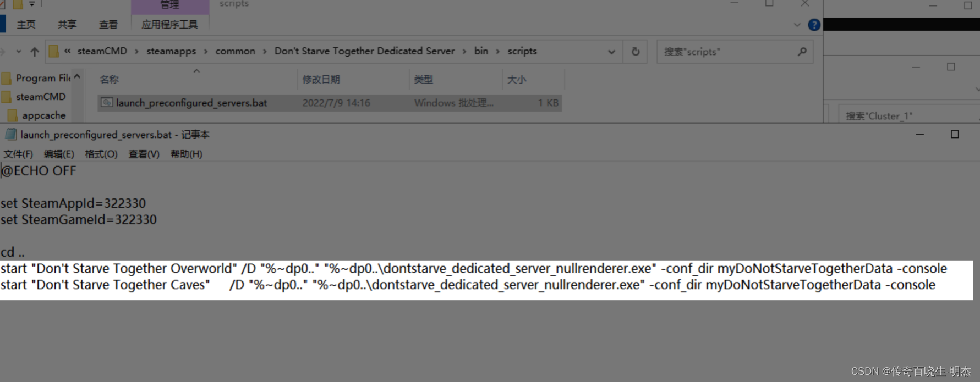Click the set SteamGameId=322330 line
The image size is (980, 382).
click(x=79, y=220)
